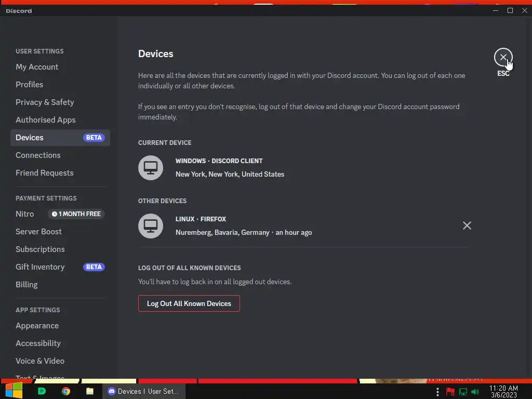532x399 pixels.
Task: Log out the Linux Firefox device via X
Action: [467, 225]
